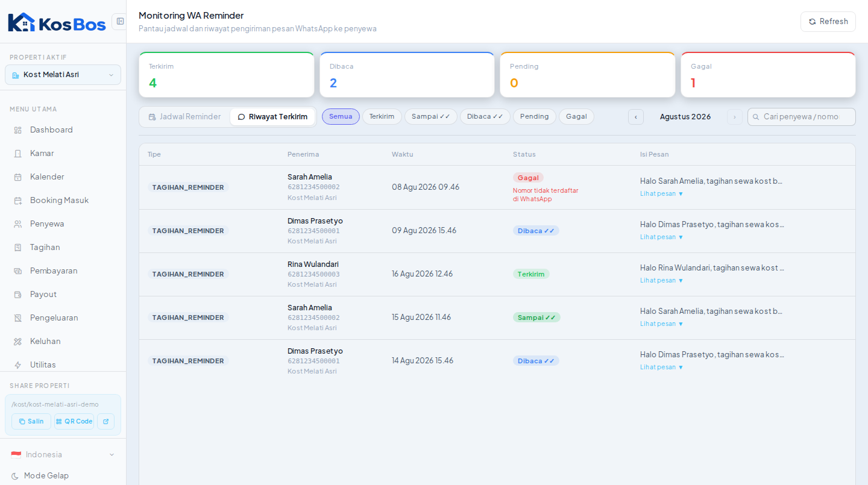Click red Gagal status badge for Sarah Amelia
Image resolution: width=868 pixels, height=485 pixels.
click(528, 178)
